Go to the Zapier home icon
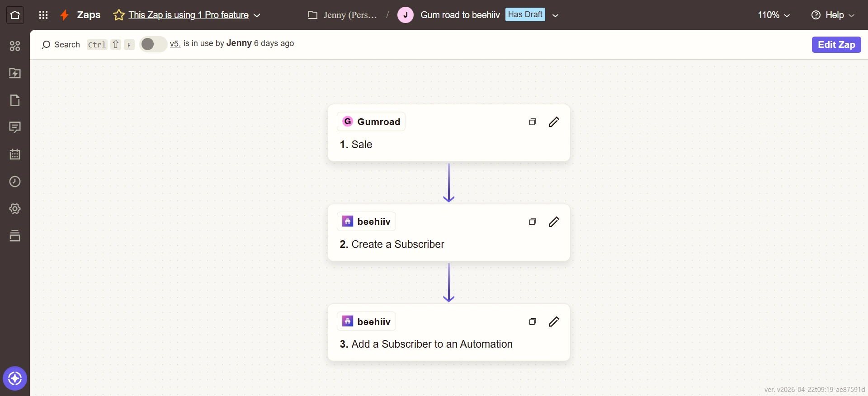 coord(15,15)
